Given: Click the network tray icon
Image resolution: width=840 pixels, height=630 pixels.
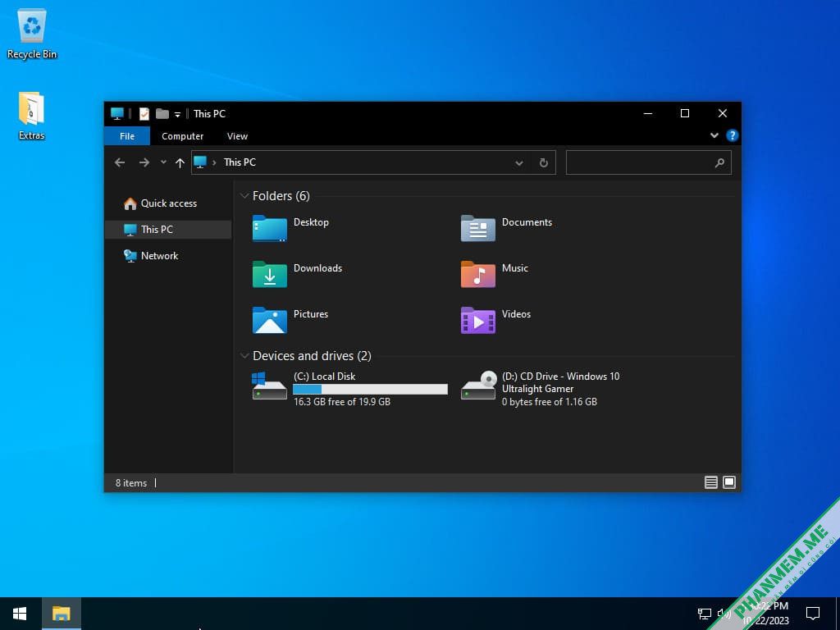Looking at the screenshot, I should pos(704,614).
